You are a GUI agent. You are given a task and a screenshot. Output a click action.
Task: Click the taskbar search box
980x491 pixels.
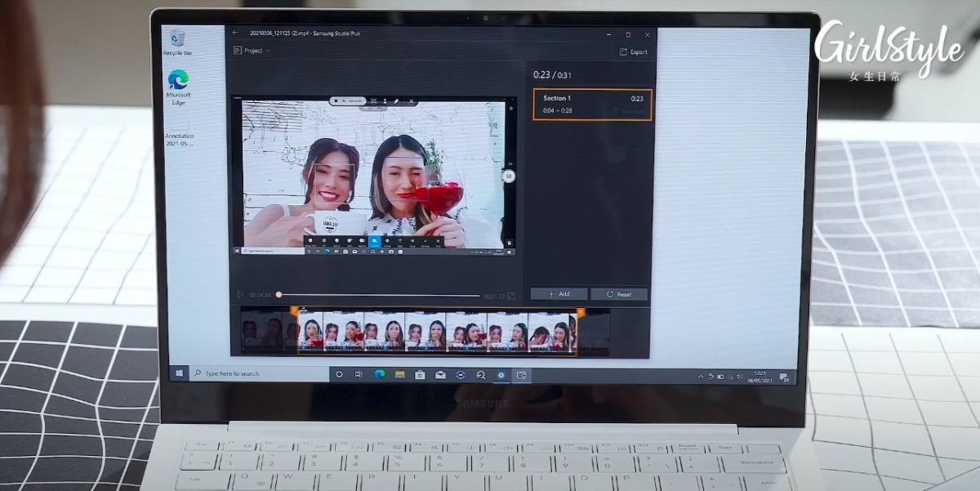pyautogui.click(x=257, y=373)
